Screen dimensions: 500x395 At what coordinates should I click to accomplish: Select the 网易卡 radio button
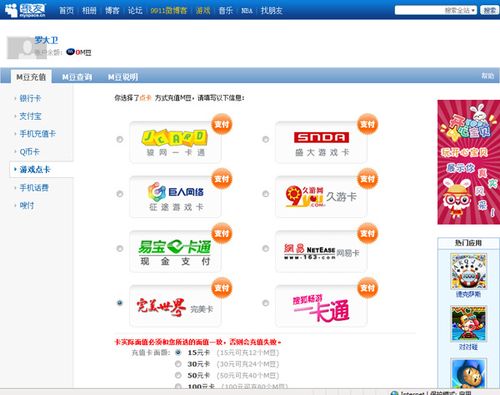click(266, 248)
